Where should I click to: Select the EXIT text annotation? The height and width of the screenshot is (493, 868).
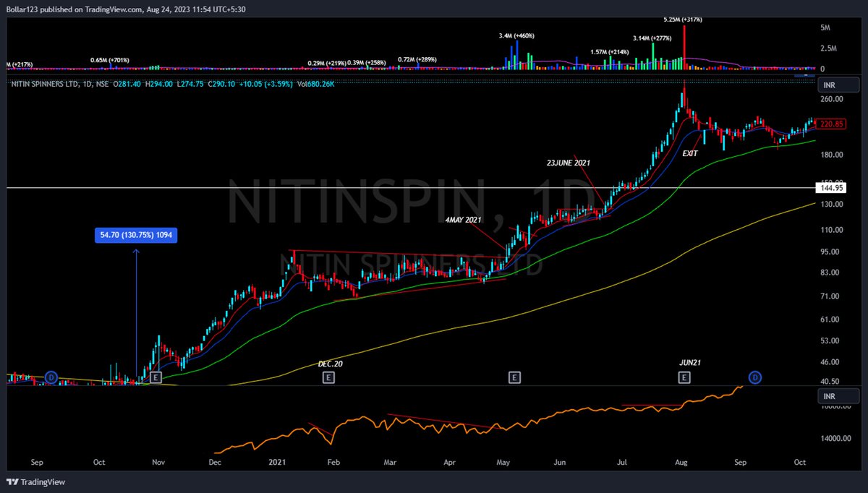coord(691,154)
